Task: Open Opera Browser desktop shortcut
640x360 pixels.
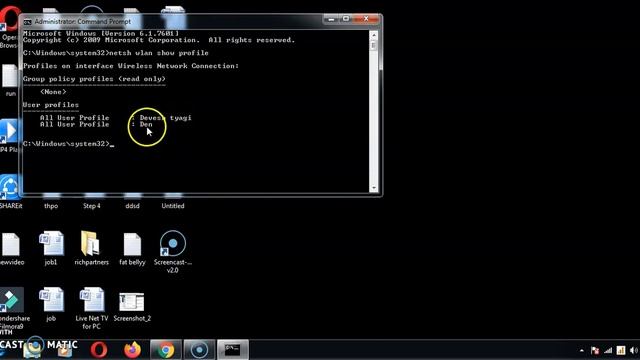Action: [9, 28]
